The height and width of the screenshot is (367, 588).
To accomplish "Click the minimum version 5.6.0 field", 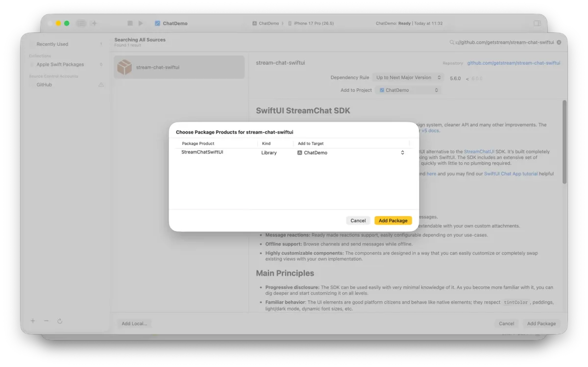I will click(455, 79).
